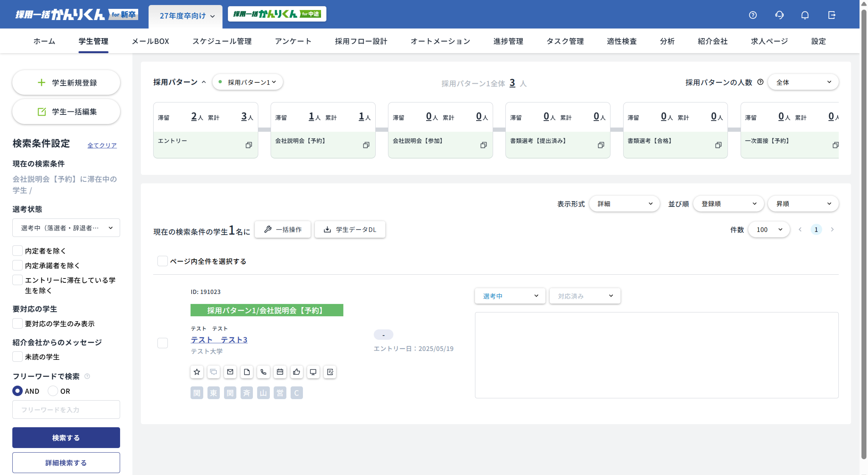Click the 検索する button

[x=66, y=438]
